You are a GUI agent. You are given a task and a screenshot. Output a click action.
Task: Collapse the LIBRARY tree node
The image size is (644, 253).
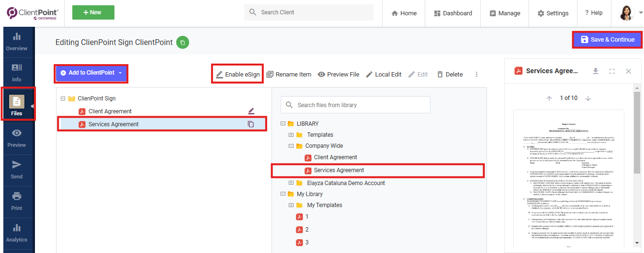point(283,124)
